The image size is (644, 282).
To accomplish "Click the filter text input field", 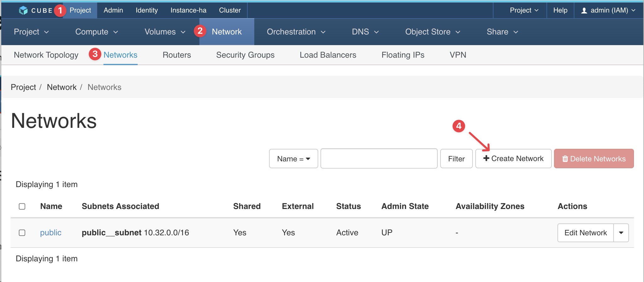I will [379, 159].
